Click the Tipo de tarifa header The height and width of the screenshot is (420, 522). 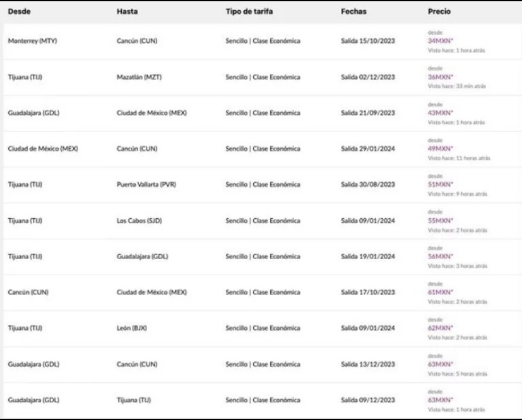[x=250, y=11]
